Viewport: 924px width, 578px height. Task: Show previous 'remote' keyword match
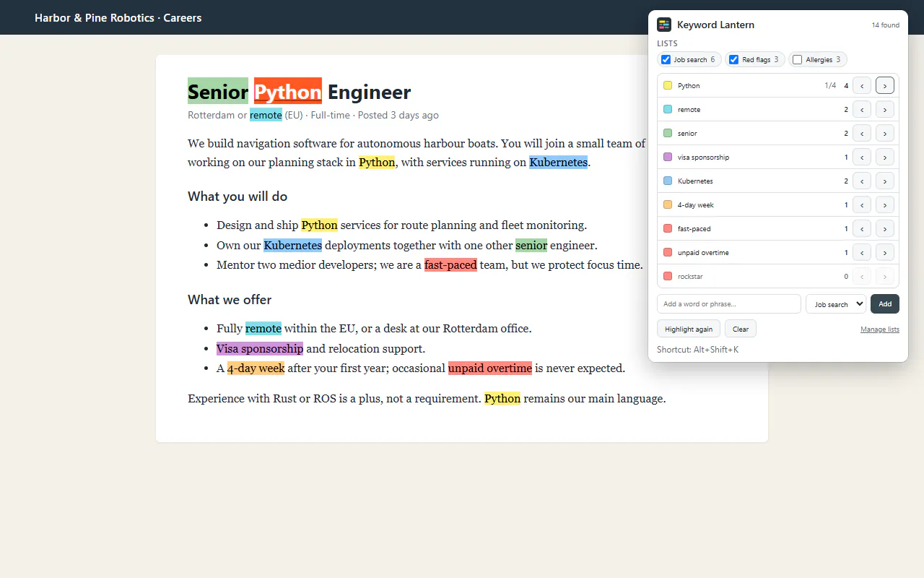click(x=862, y=109)
